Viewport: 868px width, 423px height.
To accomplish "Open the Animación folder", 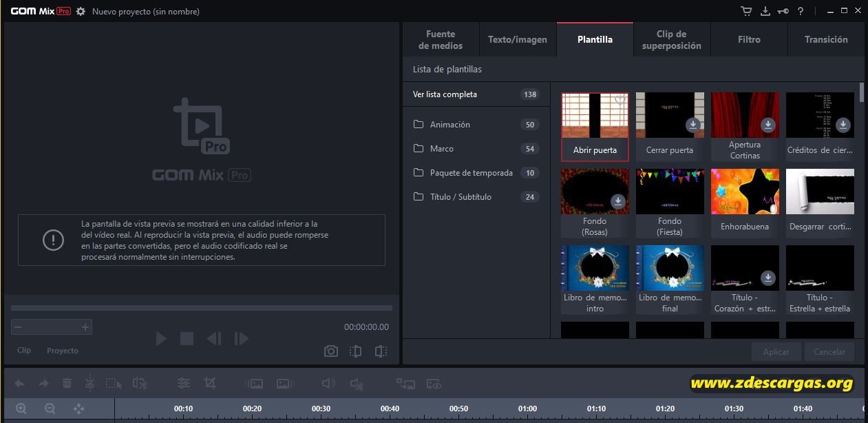I will point(476,125).
